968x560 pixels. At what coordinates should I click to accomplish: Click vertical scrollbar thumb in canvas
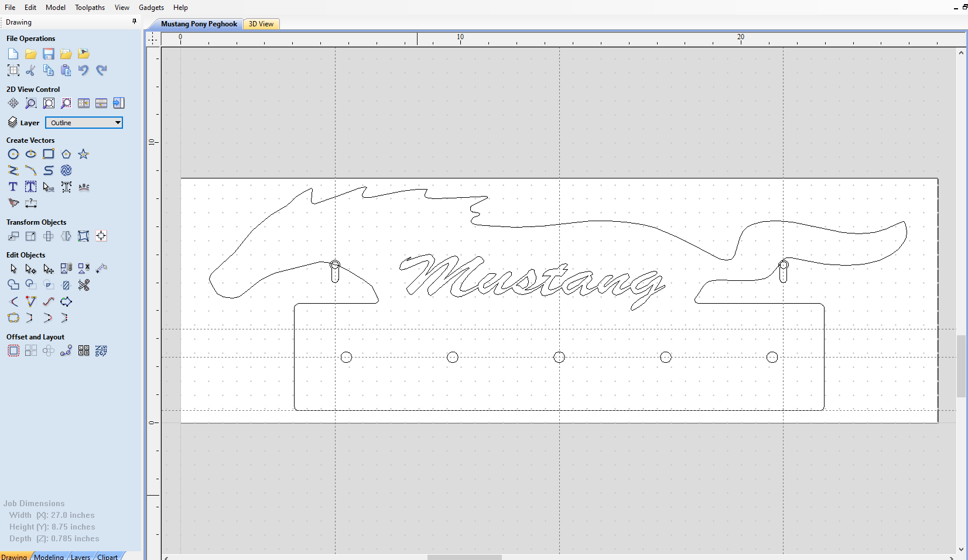[x=961, y=366]
